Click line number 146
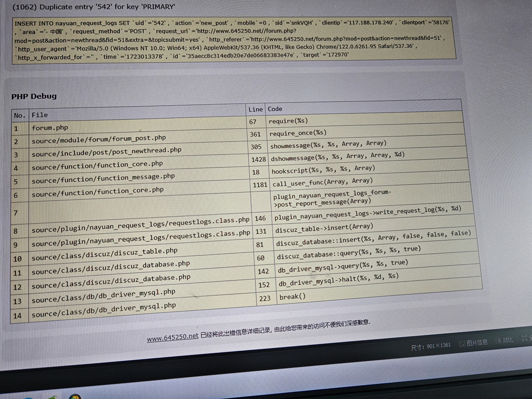532x399 pixels. 260,219
